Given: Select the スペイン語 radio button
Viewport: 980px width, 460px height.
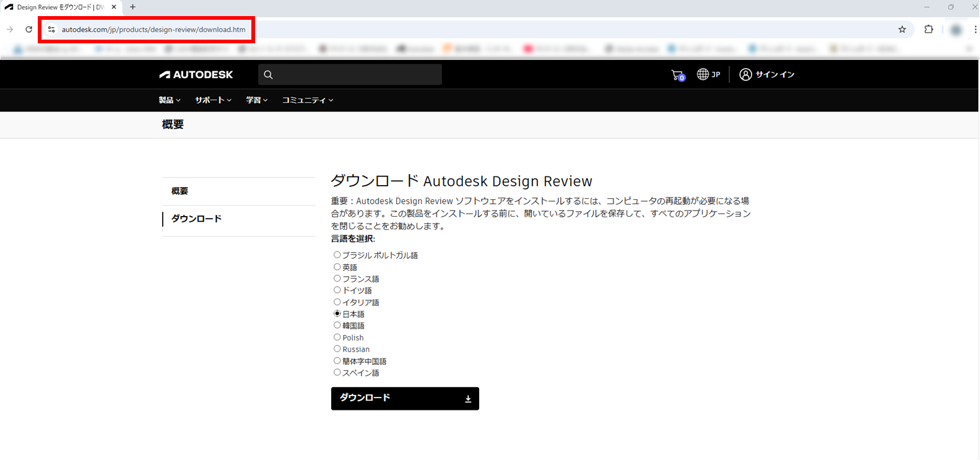Looking at the screenshot, I should pyautogui.click(x=337, y=373).
